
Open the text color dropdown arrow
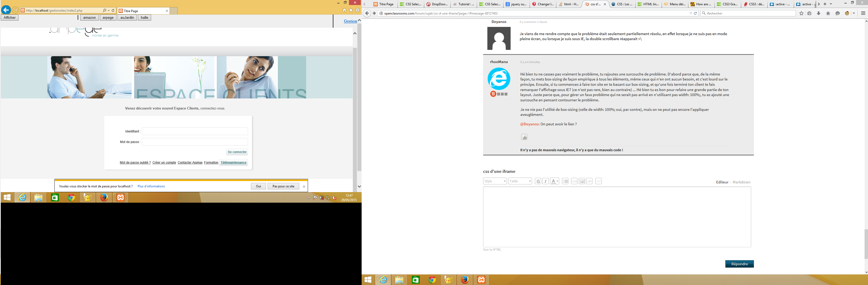[557, 181]
